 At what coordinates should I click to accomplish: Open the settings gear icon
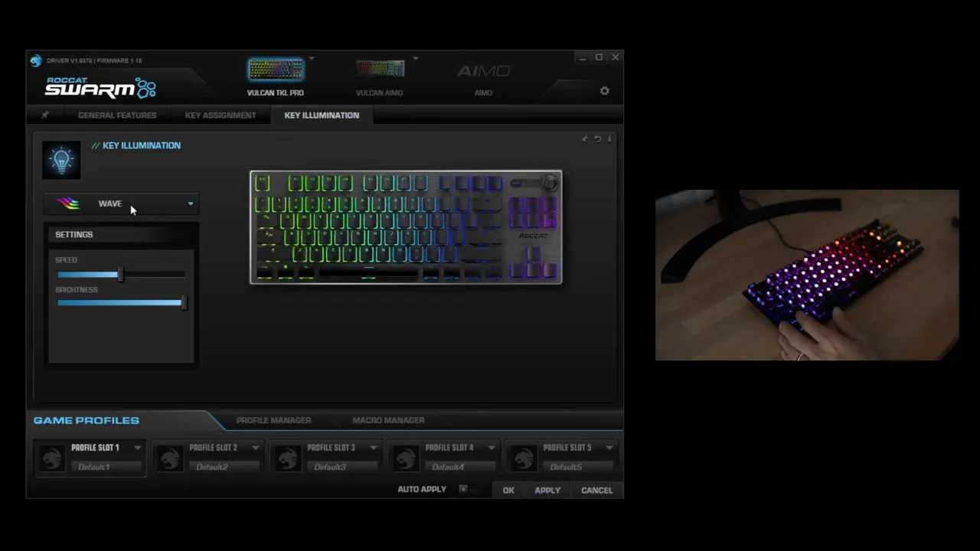click(x=604, y=90)
